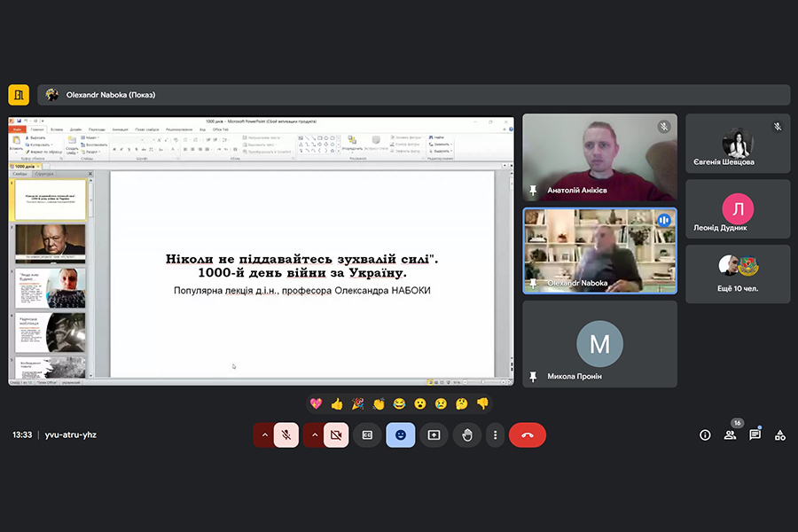
Task: Toggle the camera on/off button
Action: [x=336, y=435]
